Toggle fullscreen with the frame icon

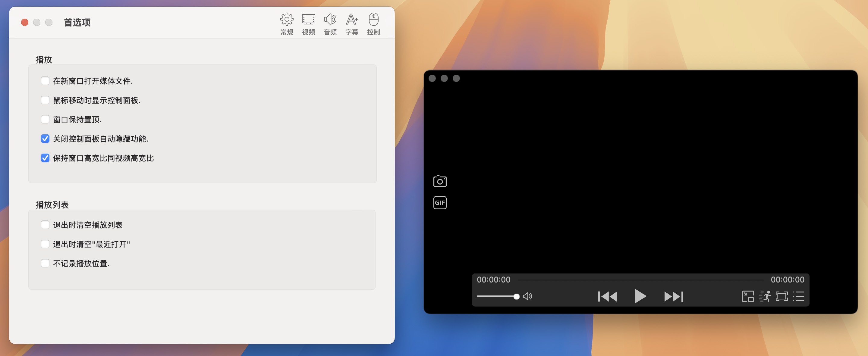click(x=782, y=296)
